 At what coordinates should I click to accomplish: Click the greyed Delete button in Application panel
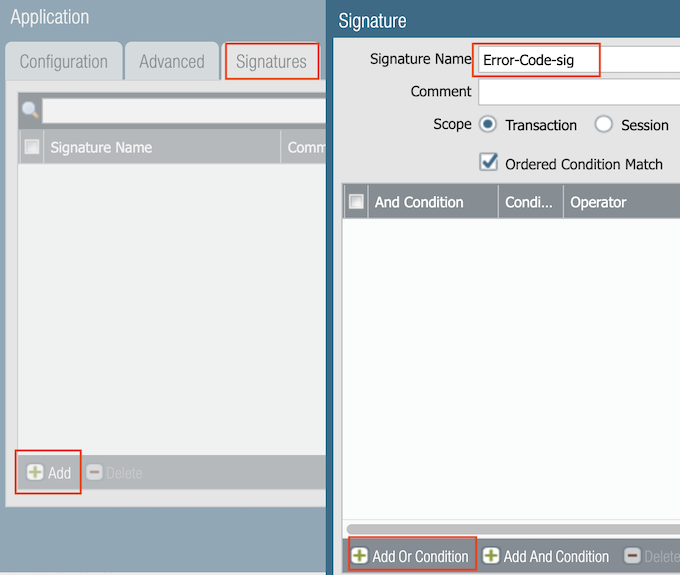pos(114,473)
